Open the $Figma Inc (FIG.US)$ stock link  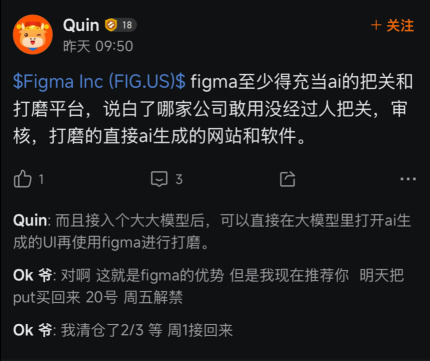click(99, 82)
